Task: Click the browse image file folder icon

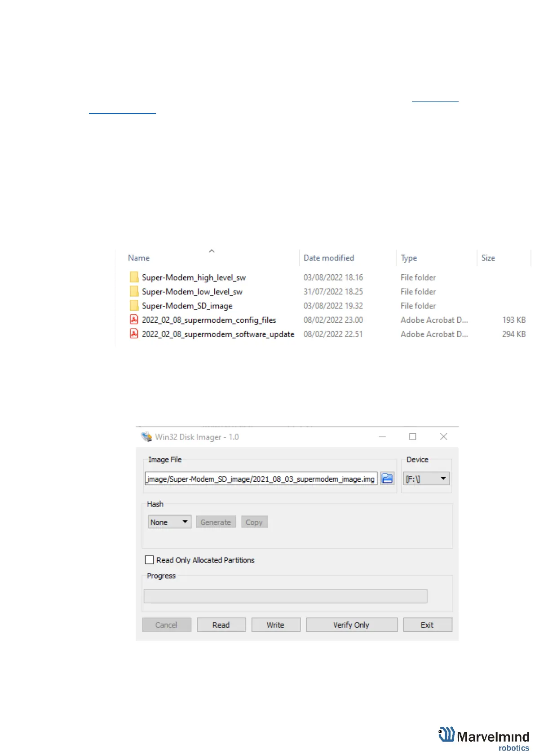Action: point(387,479)
